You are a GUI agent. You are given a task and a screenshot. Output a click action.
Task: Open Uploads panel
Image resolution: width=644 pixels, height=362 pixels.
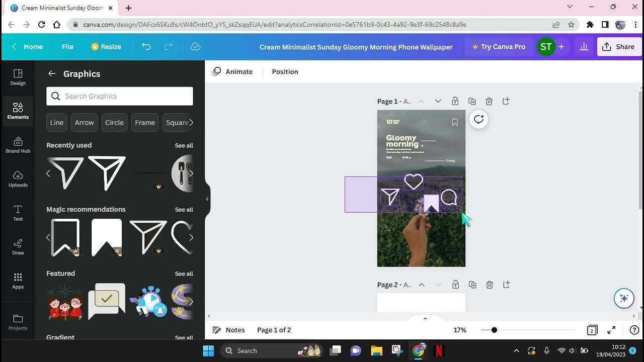click(x=18, y=179)
